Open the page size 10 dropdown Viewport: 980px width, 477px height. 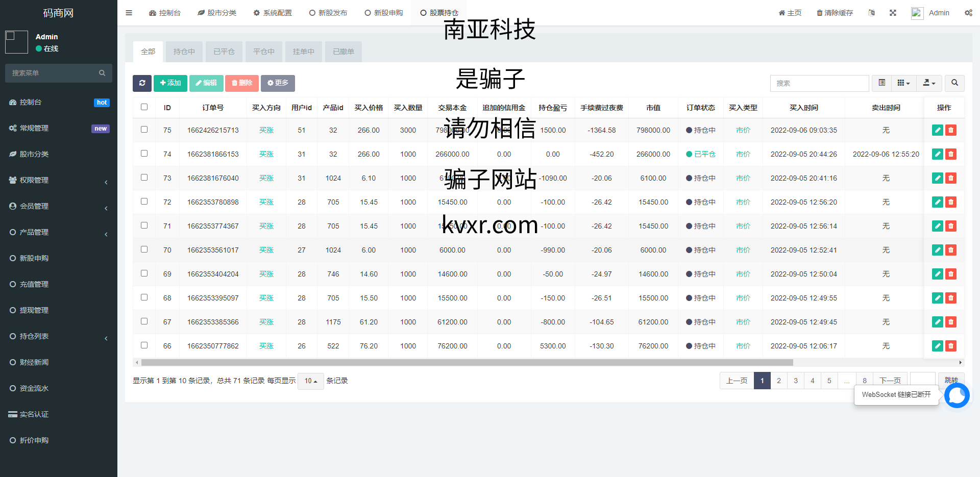tap(310, 381)
